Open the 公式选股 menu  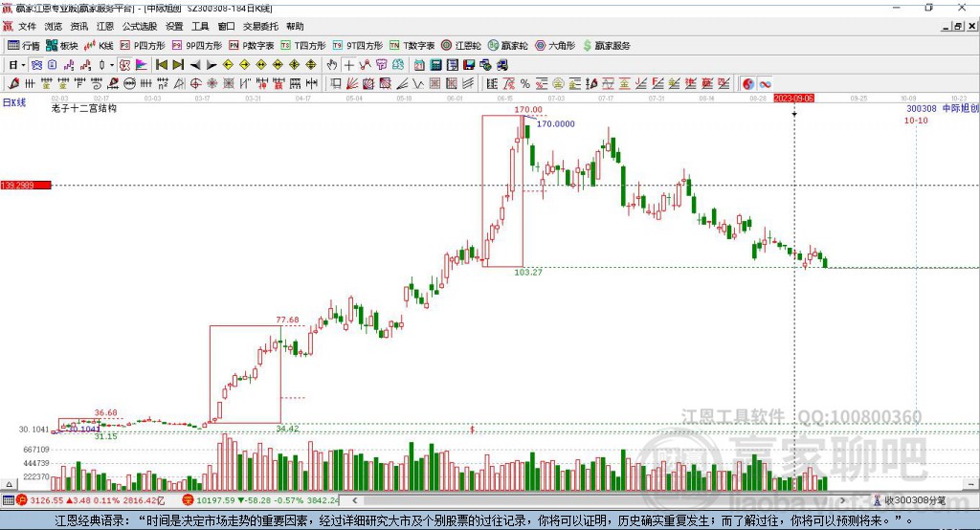(140, 26)
